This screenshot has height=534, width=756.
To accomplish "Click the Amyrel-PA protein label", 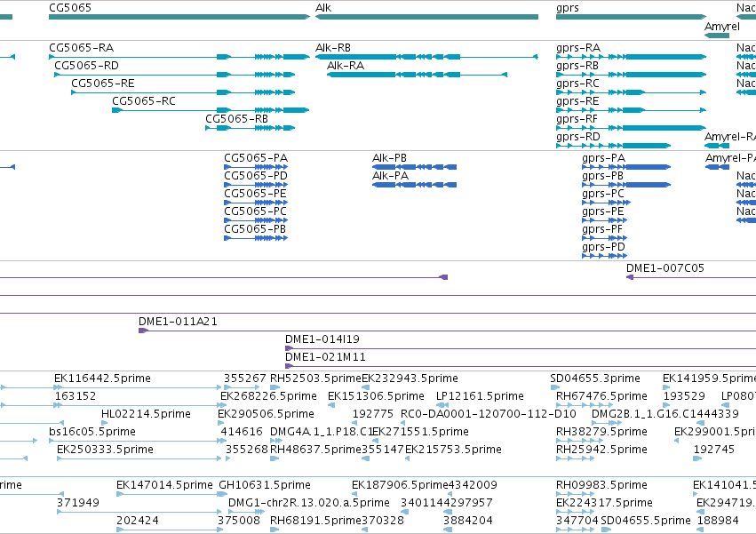I will coord(730,158).
